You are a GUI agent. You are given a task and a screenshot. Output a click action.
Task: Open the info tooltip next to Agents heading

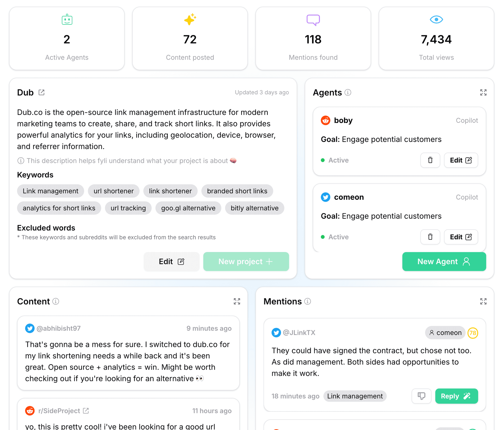coord(348,93)
